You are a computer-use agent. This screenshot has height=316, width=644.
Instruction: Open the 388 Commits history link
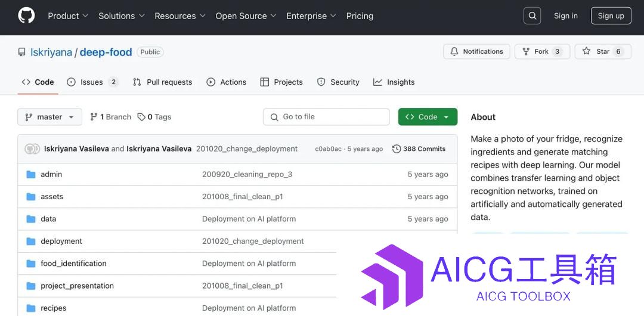[419, 148]
